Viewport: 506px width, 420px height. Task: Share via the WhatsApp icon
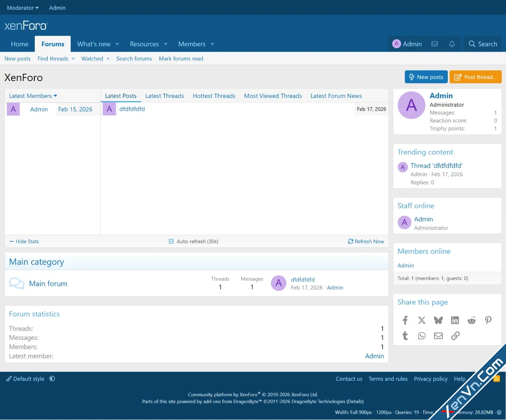click(x=422, y=336)
